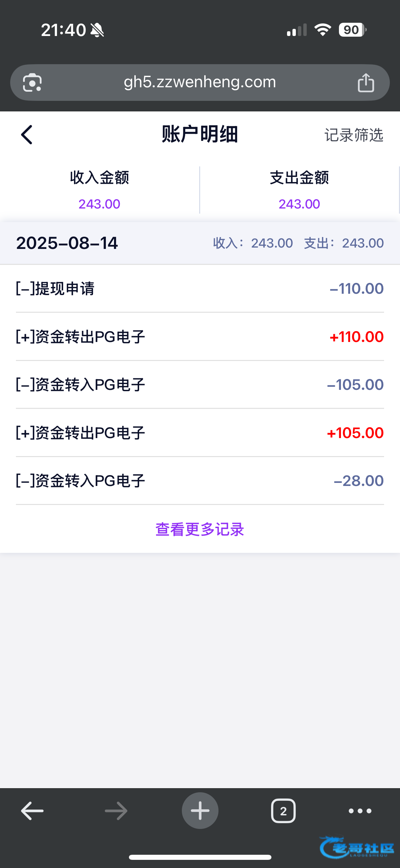Screen dimensions: 400x868
Task: Click 查看更多记录 to load more records
Action: pyautogui.click(x=200, y=529)
